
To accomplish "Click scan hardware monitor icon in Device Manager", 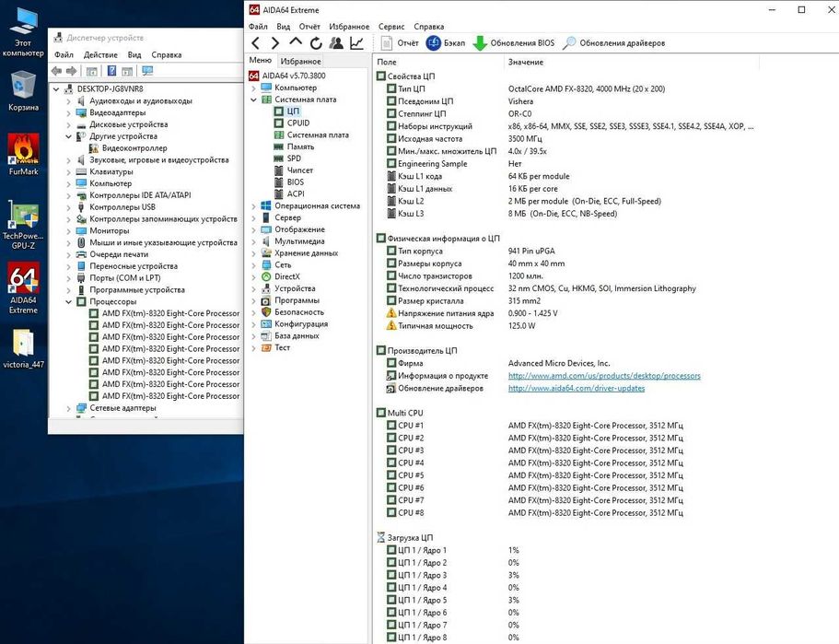I will click(x=146, y=71).
